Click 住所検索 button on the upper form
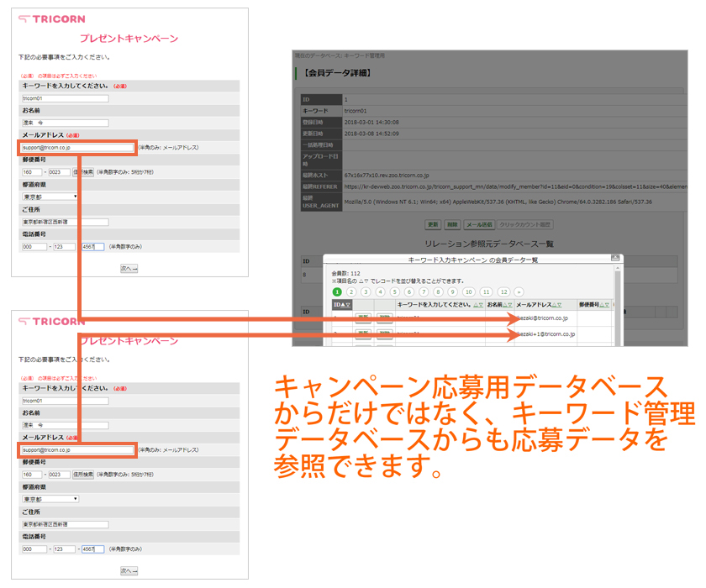 [83, 172]
